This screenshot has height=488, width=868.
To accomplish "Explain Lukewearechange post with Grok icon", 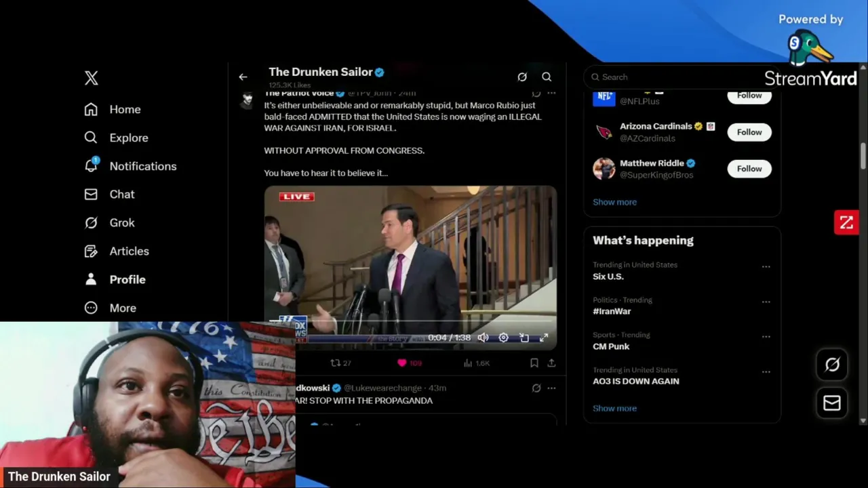I will 536,388.
